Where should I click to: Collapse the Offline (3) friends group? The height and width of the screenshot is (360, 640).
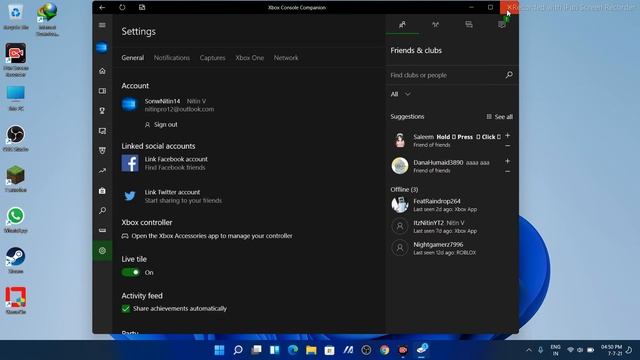point(404,189)
